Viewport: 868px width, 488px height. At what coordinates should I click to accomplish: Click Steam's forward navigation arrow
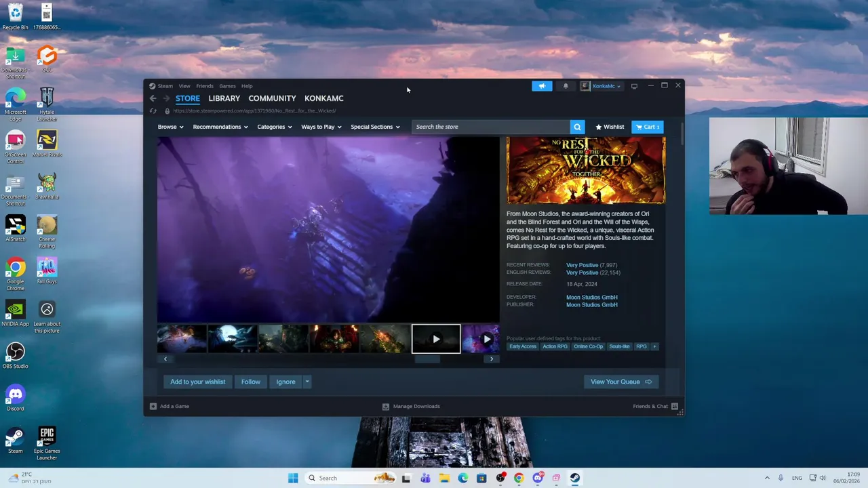pos(166,98)
